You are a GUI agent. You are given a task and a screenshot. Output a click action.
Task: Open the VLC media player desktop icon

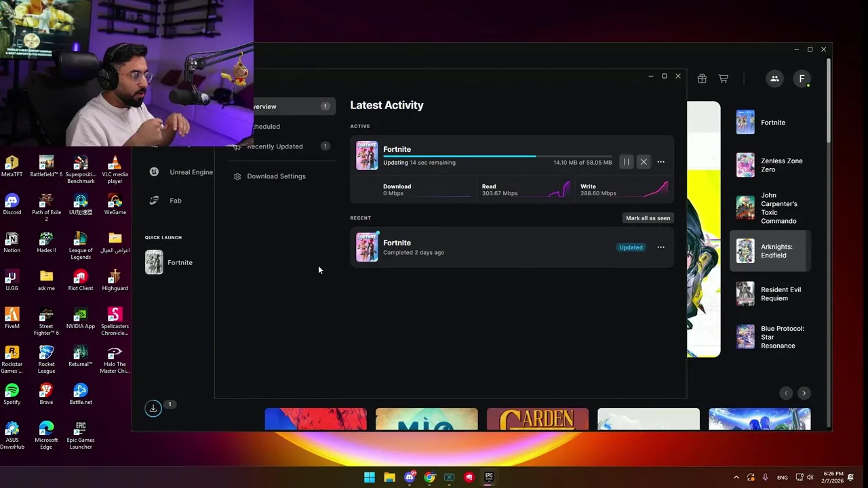coord(115,169)
